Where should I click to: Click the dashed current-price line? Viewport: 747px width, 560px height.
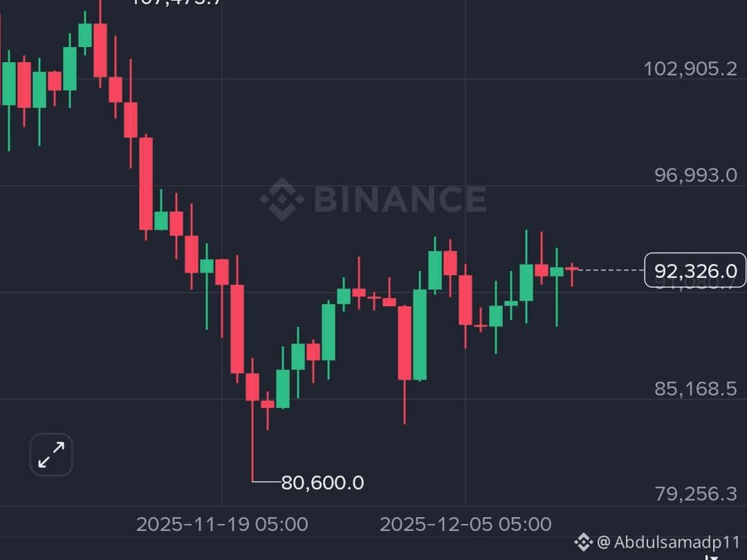tap(611, 270)
